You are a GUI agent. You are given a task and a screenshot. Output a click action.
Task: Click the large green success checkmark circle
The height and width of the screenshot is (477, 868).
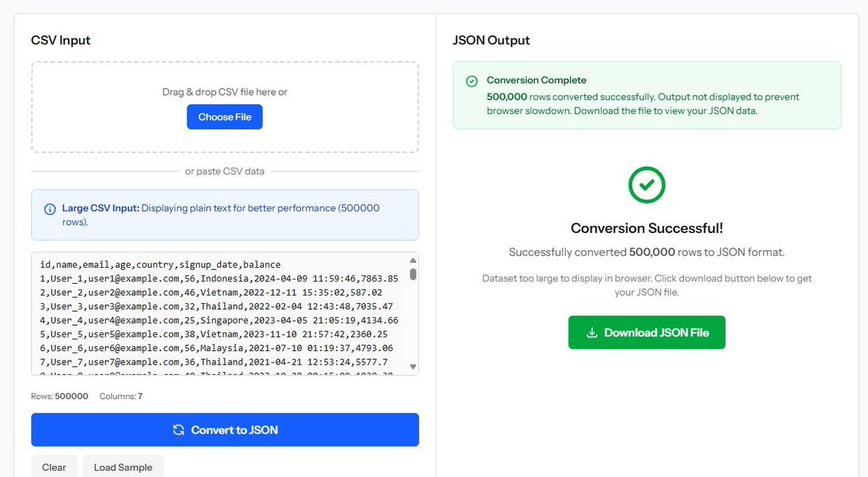(647, 185)
